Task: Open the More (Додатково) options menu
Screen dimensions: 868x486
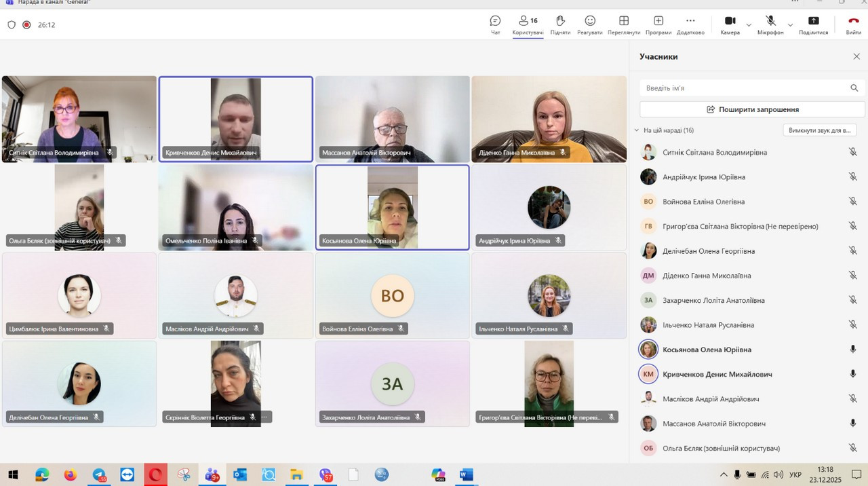Action: tap(690, 25)
